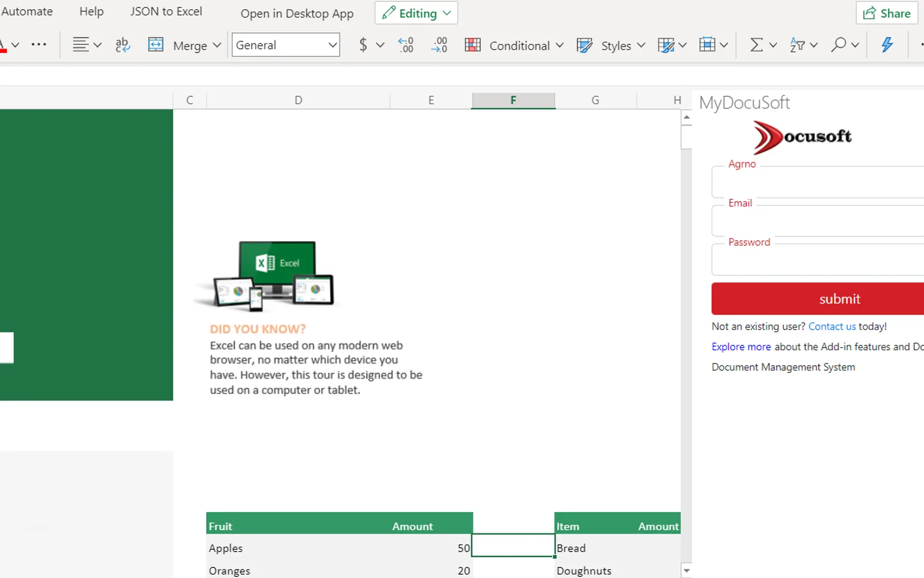This screenshot has height=578, width=924.
Task: Open the JSON to Excel tab
Action: 166,12
